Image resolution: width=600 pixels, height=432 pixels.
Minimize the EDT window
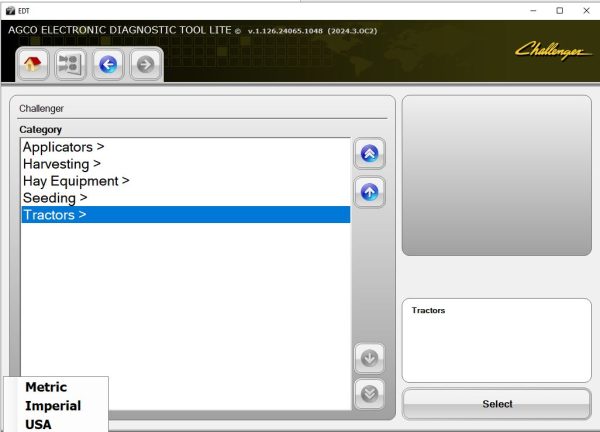(x=533, y=10)
